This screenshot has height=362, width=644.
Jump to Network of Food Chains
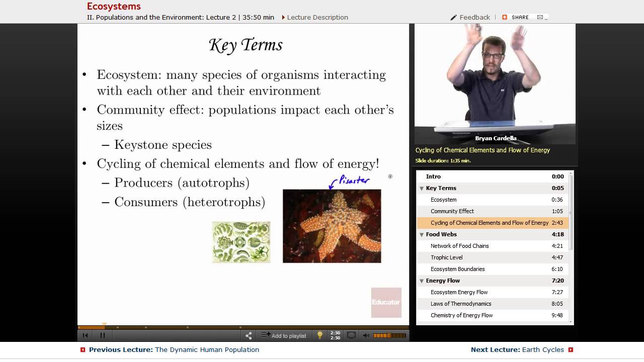493,246
